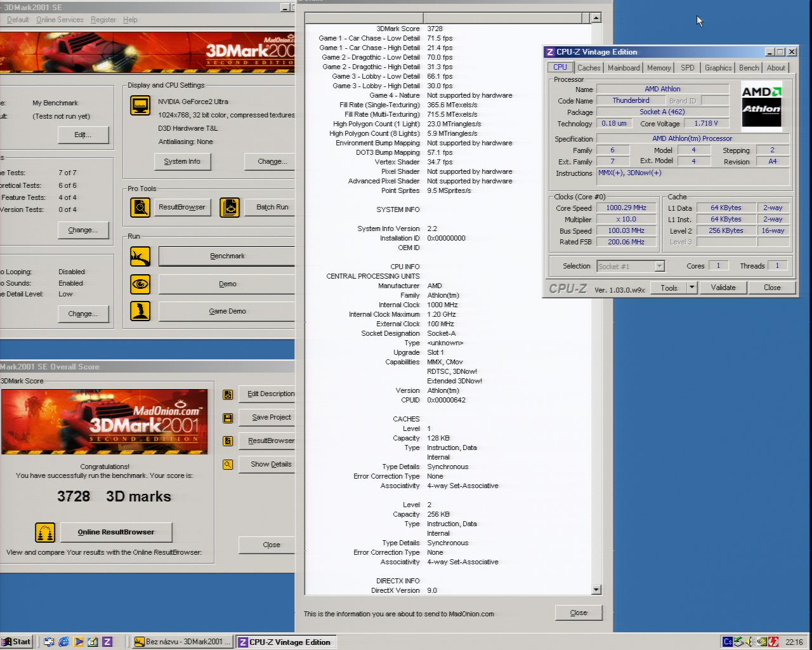Click the magnifier icon beside Show Details
Image resolution: width=812 pixels, height=650 pixels.
(x=228, y=465)
